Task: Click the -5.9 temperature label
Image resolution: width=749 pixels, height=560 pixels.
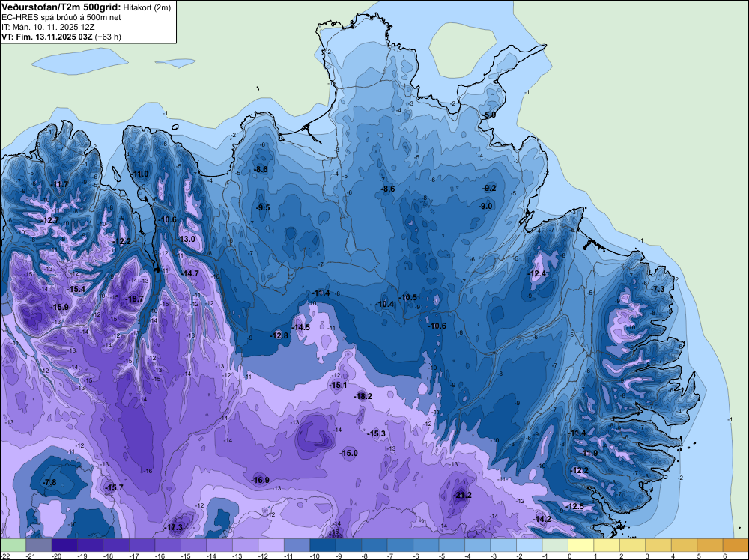Action: [x=488, y=115]
